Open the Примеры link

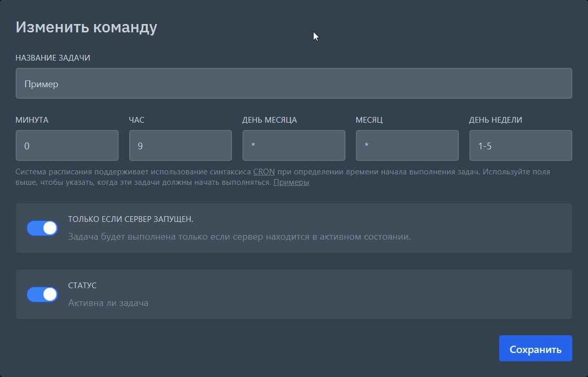(x=291, y=182)
